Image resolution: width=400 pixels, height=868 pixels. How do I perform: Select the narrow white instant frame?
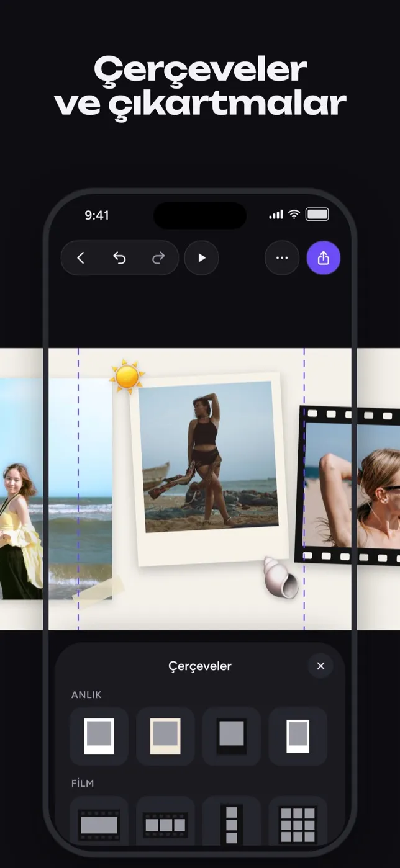[298, 736]
